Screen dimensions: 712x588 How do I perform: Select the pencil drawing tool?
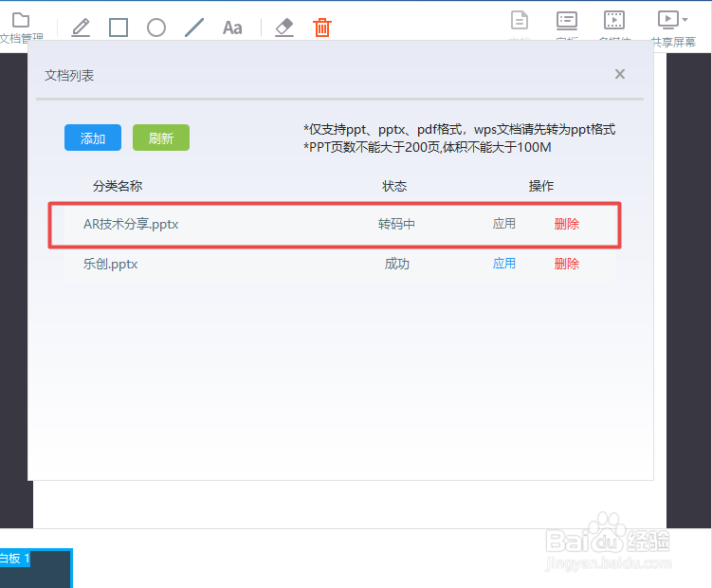[81, 28]
